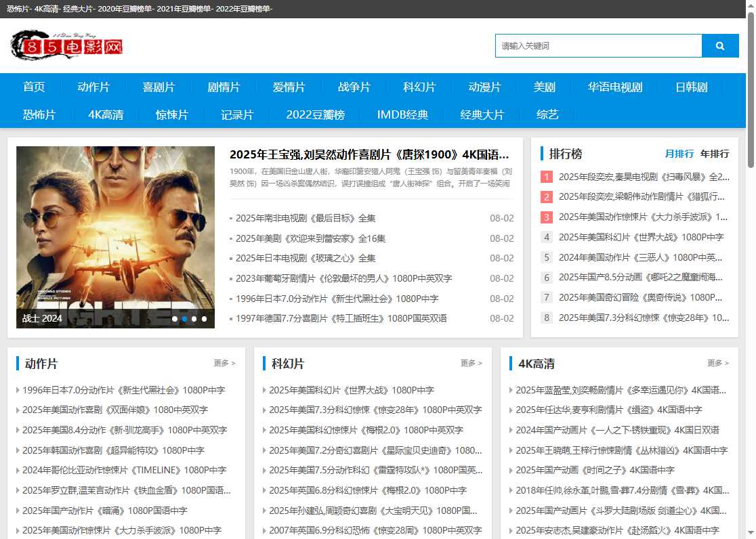Select the last carousel navigation dot
Screen dimensions: 756x539
click(203, 318)
